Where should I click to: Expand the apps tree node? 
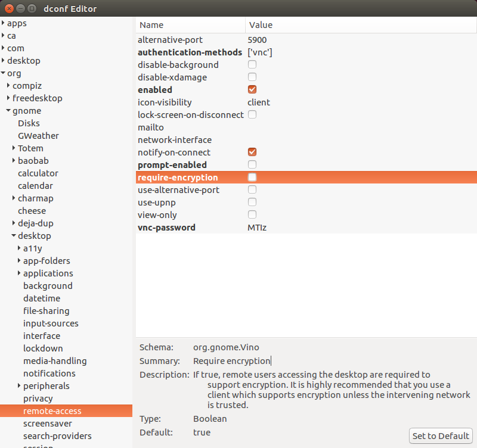coord(3,23)
